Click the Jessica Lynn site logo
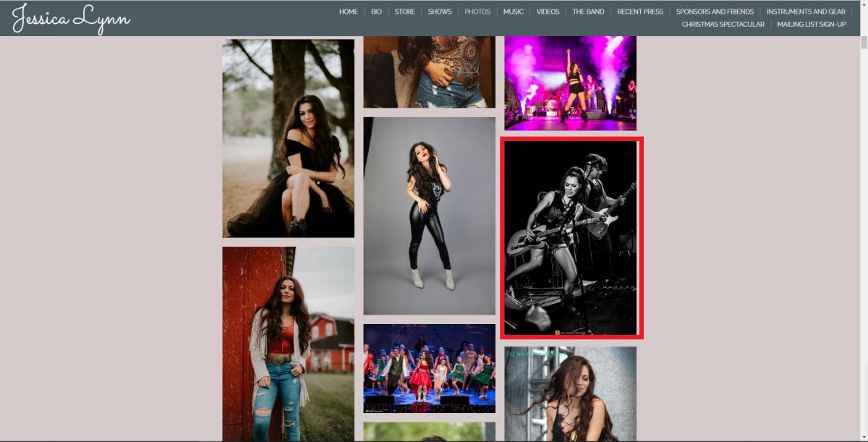The height and width of the screenshot is (442, 868). [71, 18]
